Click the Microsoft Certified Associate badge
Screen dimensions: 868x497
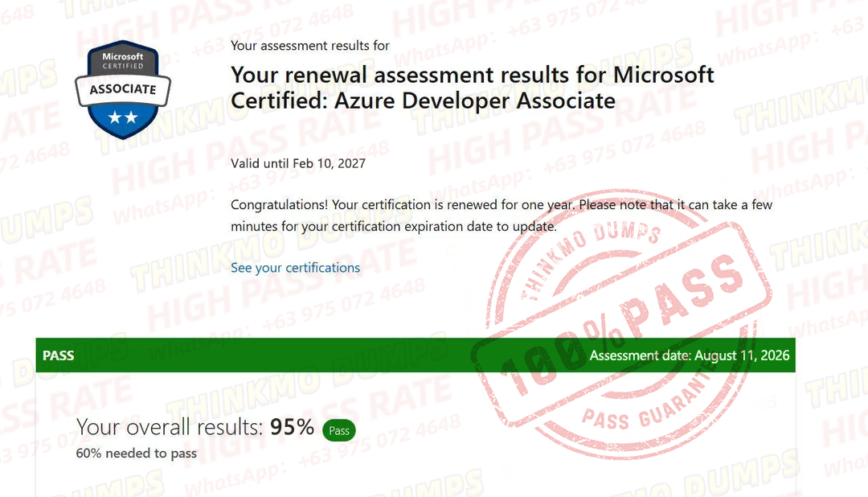point(123,89)
